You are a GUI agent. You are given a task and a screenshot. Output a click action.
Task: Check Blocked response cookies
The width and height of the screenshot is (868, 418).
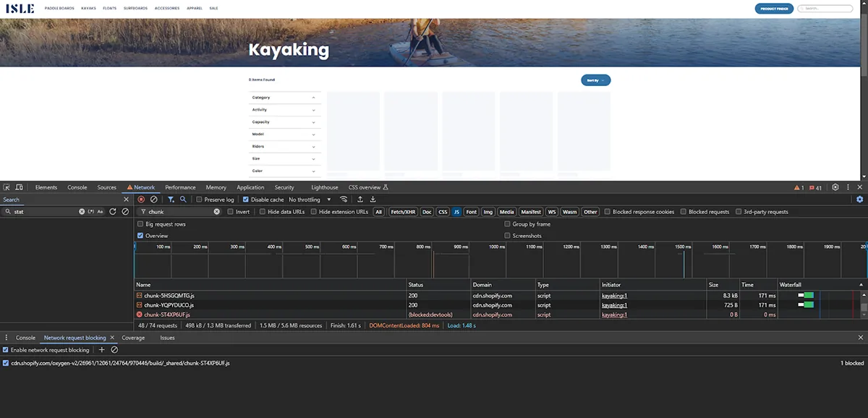click(608, 212)
